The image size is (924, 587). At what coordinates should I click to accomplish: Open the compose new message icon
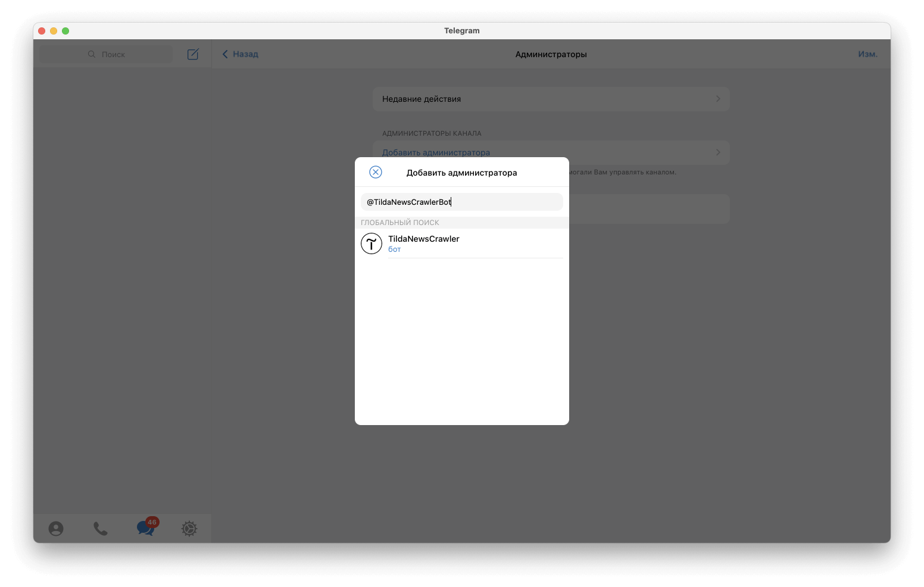193,54
